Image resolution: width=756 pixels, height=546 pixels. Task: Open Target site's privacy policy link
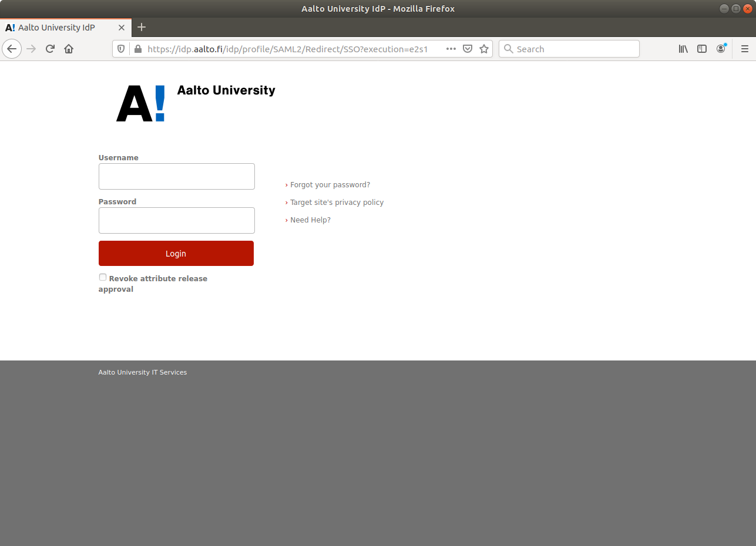(337, 203)
